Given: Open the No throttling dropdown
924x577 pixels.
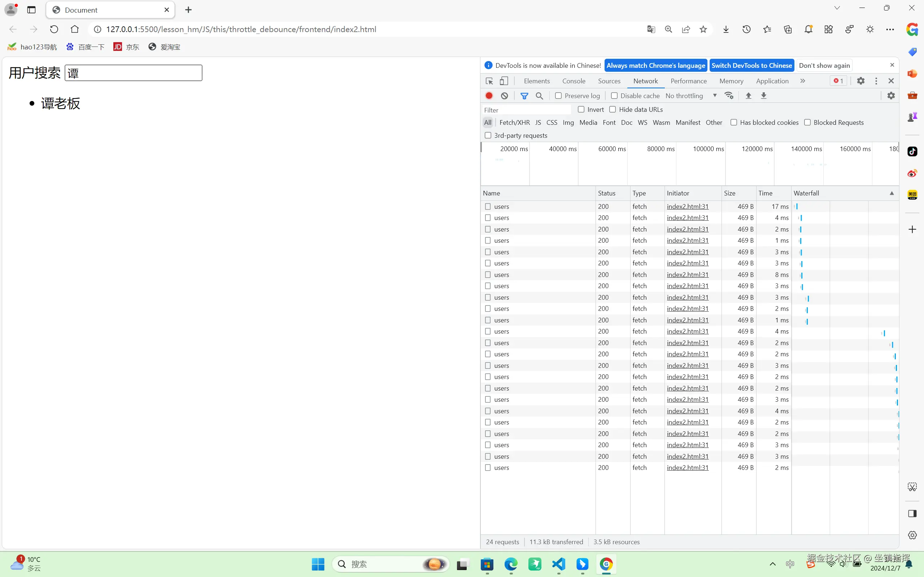Looking at the screenshot, I should click(691, 96).
